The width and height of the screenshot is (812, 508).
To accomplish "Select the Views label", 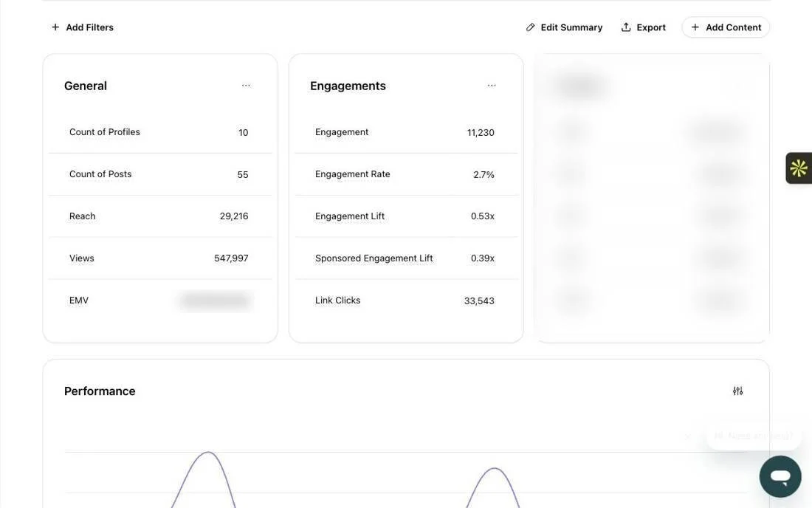I will coord(82,258).
